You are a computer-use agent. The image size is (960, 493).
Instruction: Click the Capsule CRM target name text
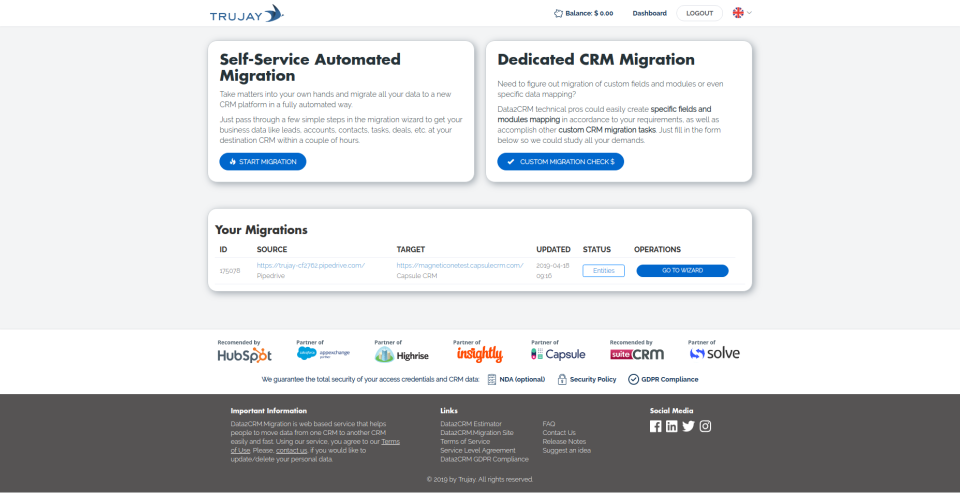416,276
